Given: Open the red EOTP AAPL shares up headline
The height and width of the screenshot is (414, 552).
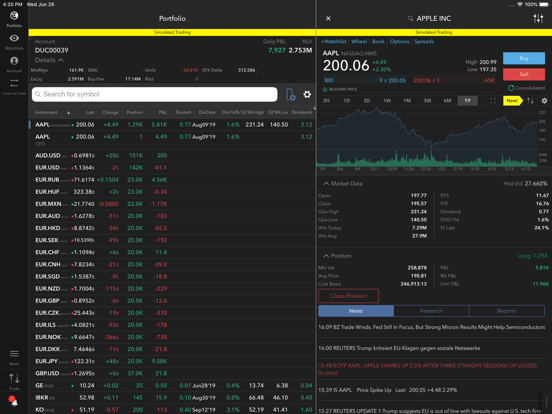Looking at the screenshot, I should coord(428,369).
